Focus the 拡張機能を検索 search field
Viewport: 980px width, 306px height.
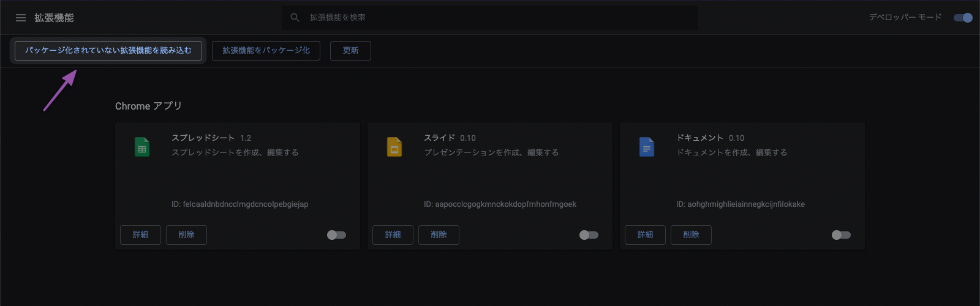pos(490,18)
